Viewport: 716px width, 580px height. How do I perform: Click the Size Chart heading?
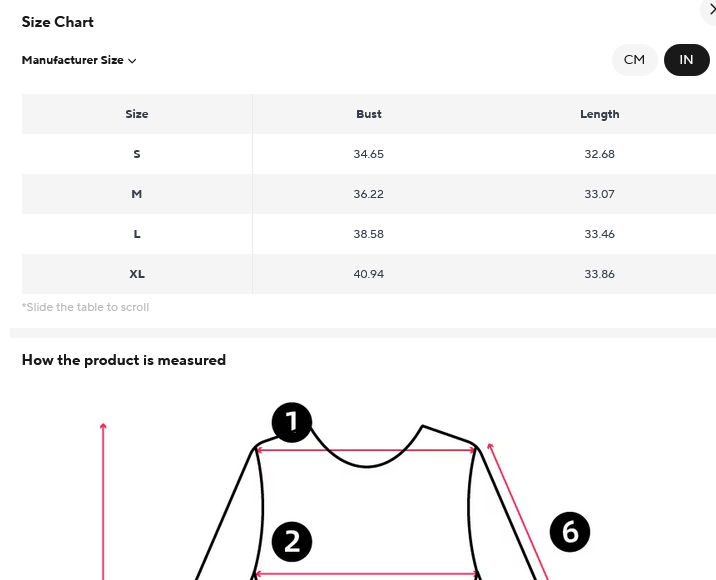[58, 22]
